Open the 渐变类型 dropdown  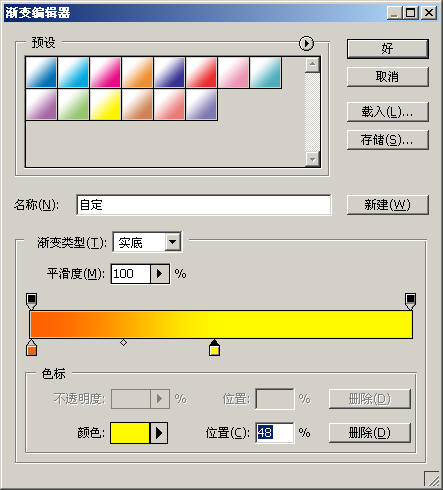(173, 242)
